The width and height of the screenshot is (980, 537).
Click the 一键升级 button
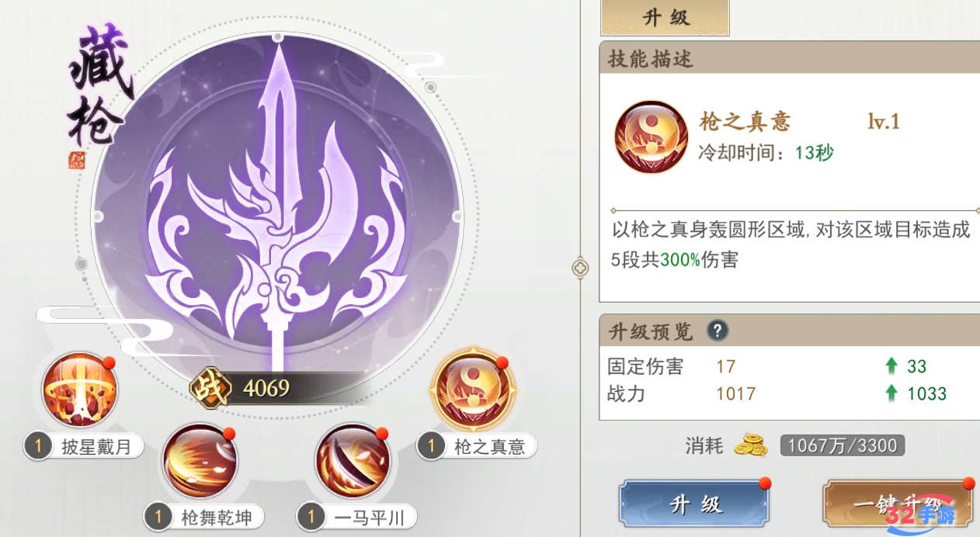898,504
